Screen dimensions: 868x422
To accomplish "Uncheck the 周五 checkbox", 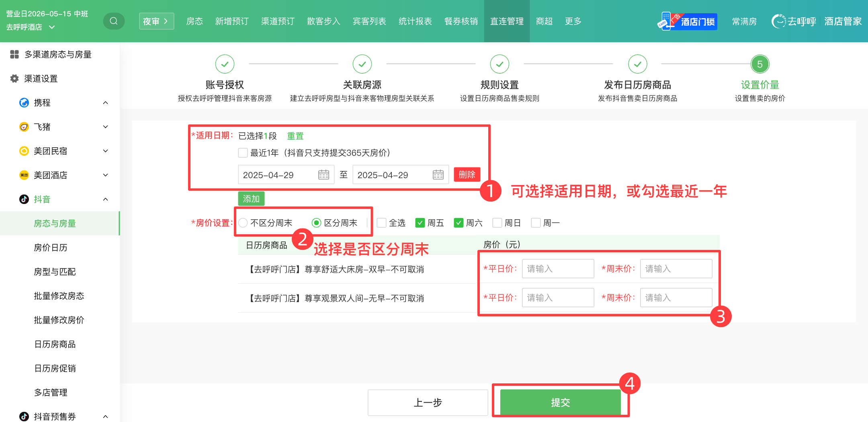I will click(x=420, y=223).
